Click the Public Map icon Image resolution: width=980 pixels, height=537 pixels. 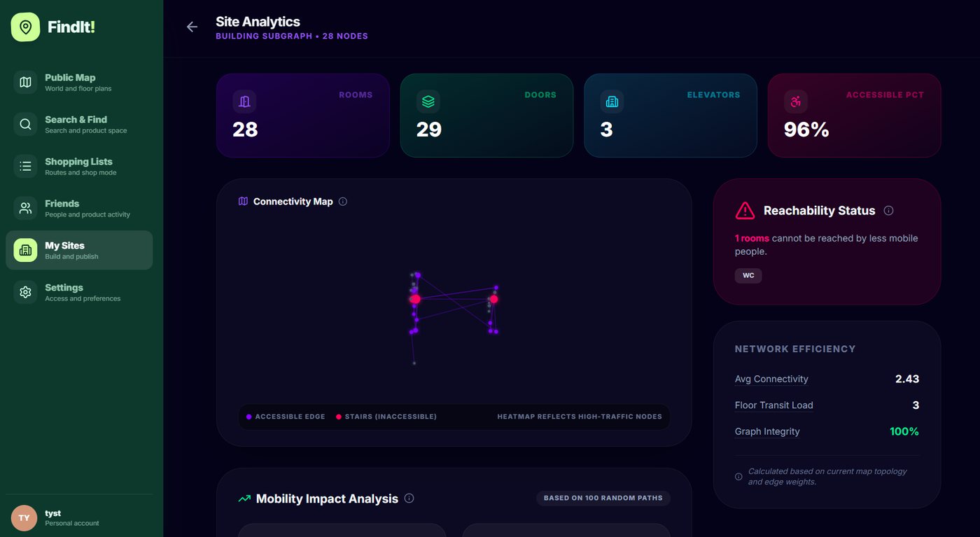click(x=25, y=82)
